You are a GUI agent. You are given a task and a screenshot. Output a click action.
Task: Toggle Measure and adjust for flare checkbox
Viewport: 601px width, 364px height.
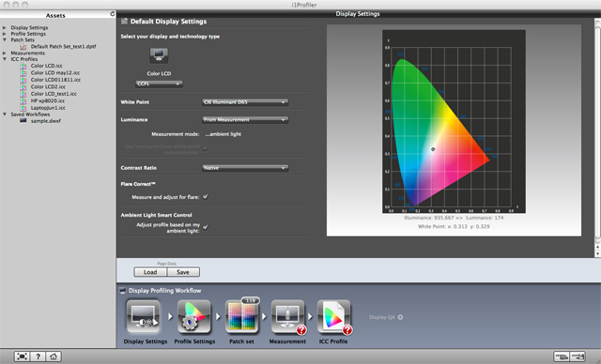(x=206, y=197)
